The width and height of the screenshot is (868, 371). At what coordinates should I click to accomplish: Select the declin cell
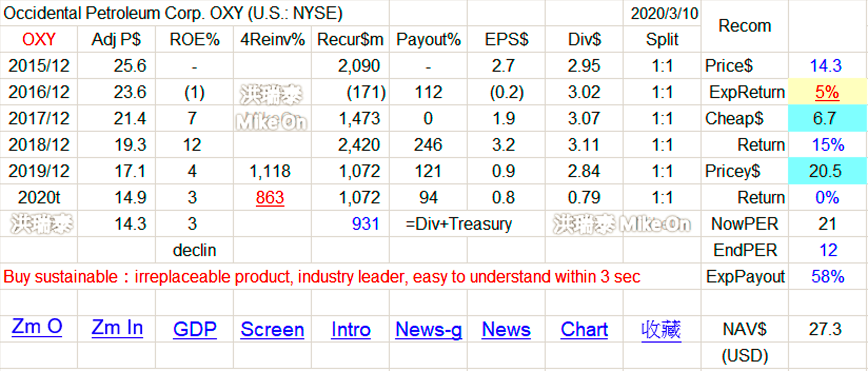tap(194, 250)
